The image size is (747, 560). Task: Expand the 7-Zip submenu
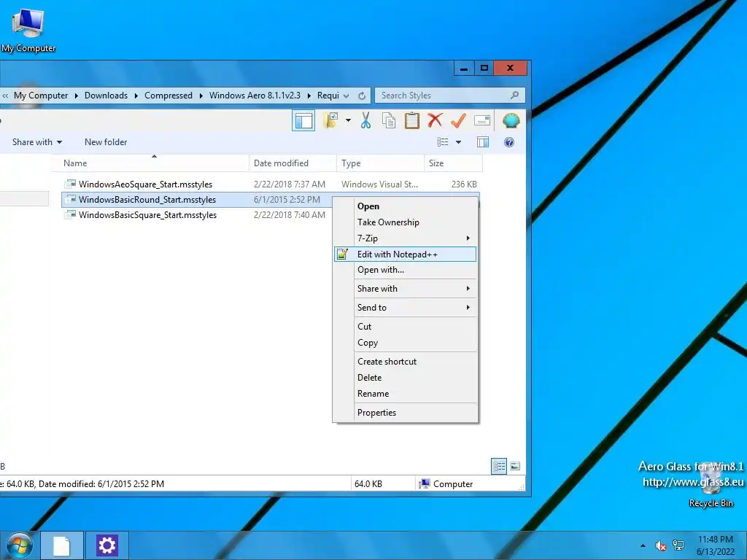pos(406,238)
